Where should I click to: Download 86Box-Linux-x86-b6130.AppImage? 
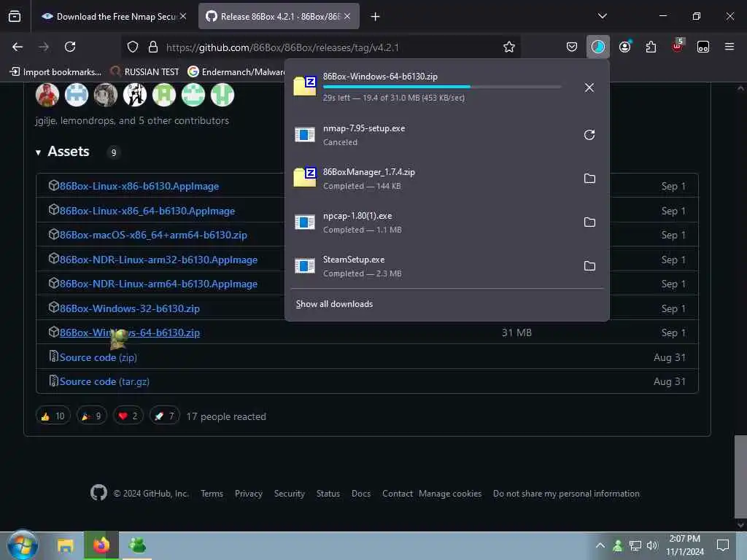tap(139, 186)
